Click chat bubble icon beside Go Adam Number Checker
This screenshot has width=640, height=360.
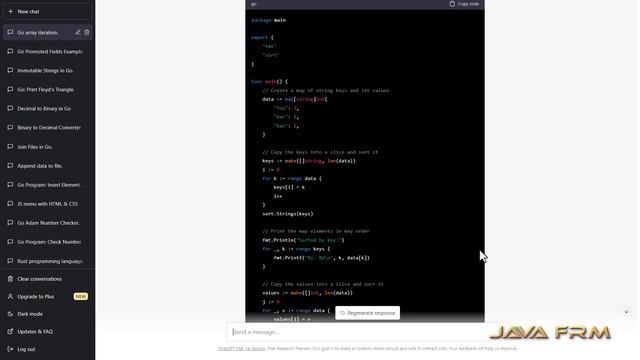pos(11,222)
